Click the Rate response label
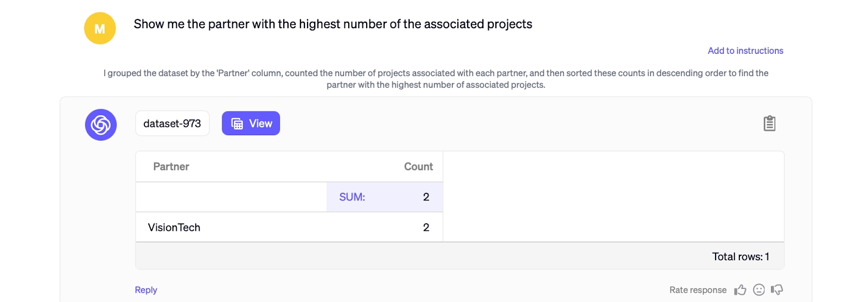Screen dimensions: 868x302 (x=698, y=290)
